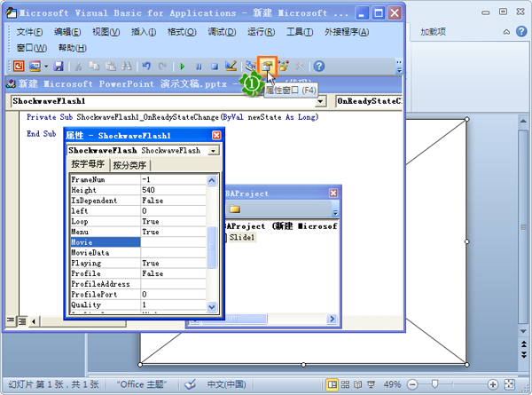Switch to the 按分类序 tab

[x=129, y=165]
